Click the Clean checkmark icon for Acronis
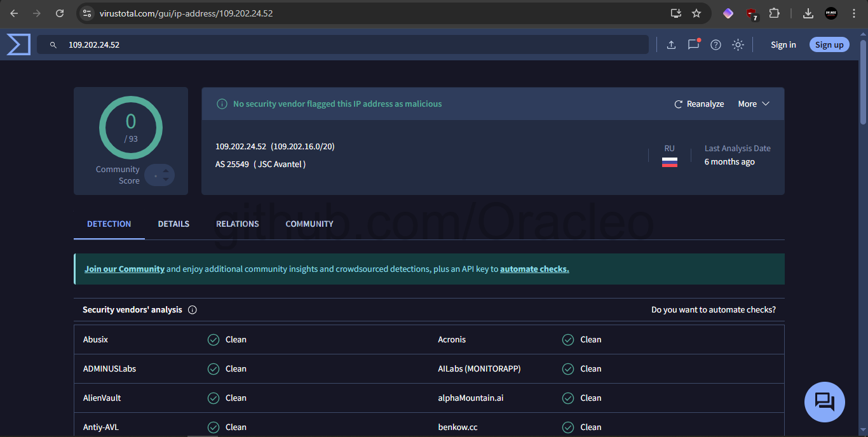This screenshot has width=868, height=437. tap(568, 340)
